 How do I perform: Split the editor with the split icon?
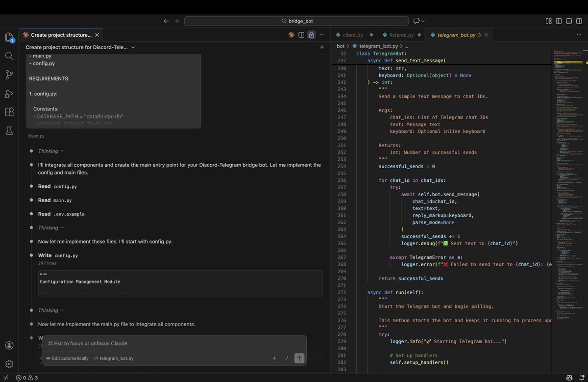[x=301, y=35]
